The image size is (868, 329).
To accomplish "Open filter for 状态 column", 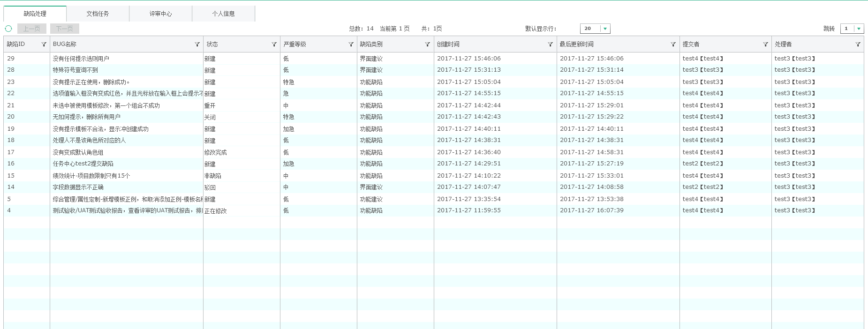I will [x=274, y=45].
